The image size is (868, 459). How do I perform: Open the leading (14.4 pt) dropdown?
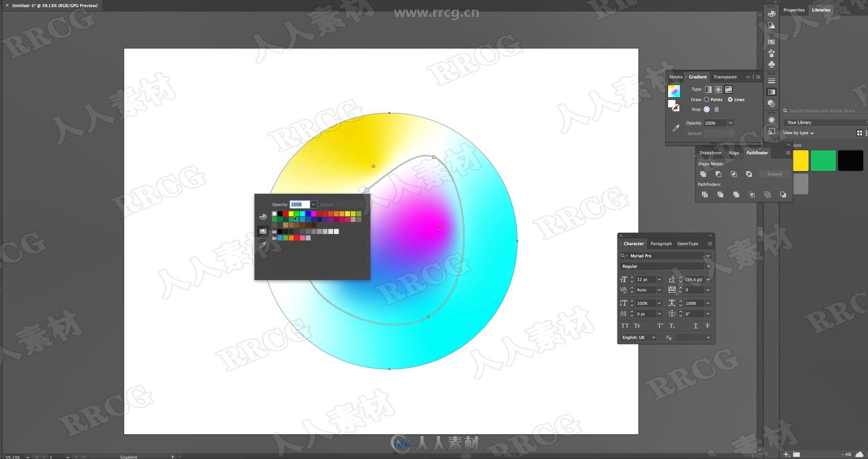coord(708,280)
